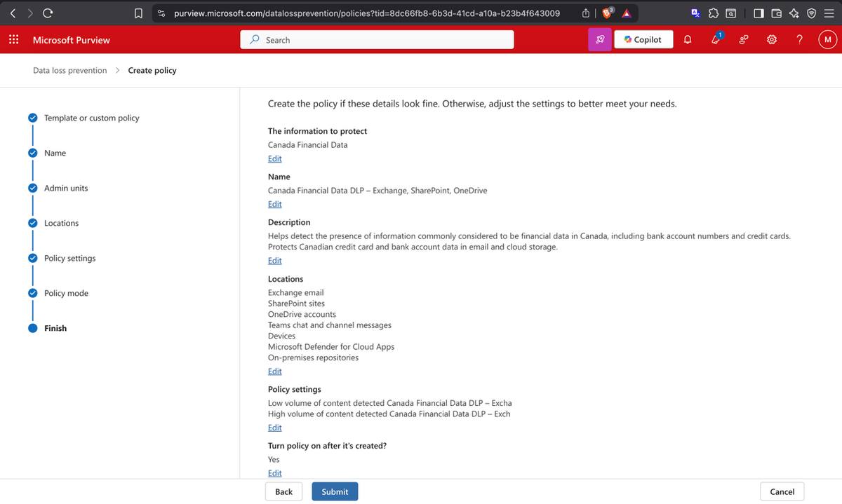Open the announcements icon with badge
This screenshot has width=842, height=504.
pyautogui.click(x=716, y=39)
